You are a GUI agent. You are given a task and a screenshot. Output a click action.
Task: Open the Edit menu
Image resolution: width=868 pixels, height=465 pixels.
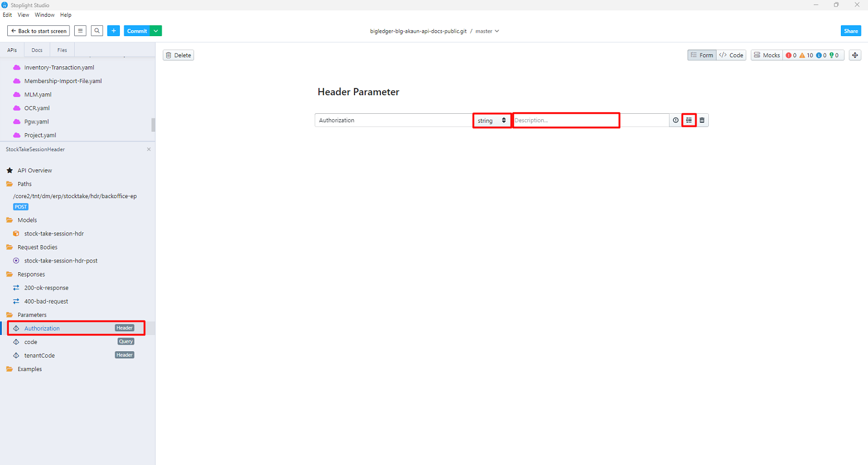click(x=8, y=15)
